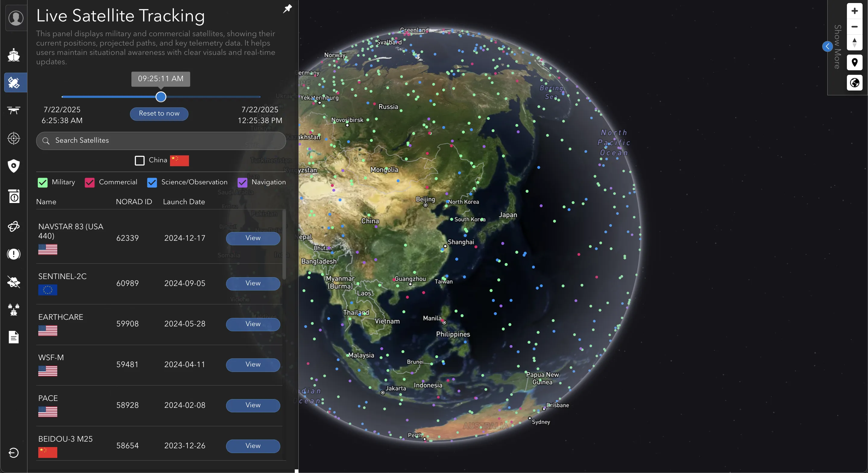Uncheck the Navigation category checkbox
Image resolution: width=868 pixels, height=473 pixels.
(242, 183)
